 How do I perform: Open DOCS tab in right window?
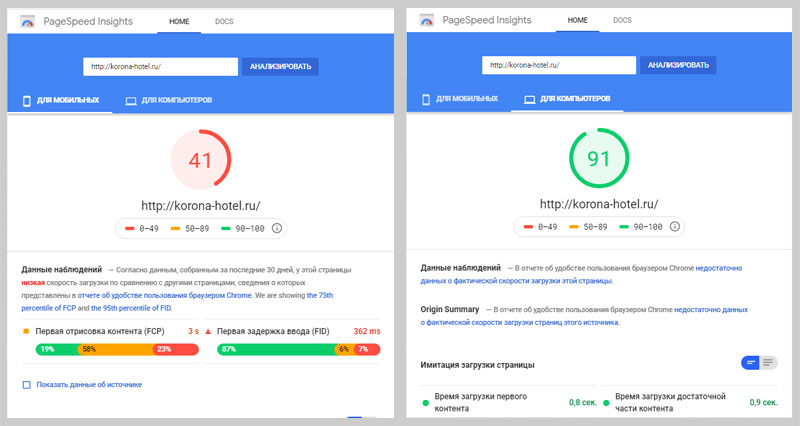coord(622,20)
